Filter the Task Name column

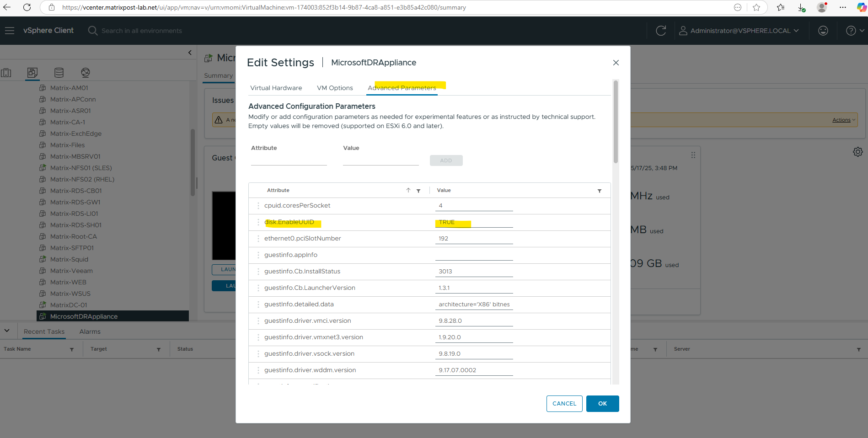tap(72, 349)
